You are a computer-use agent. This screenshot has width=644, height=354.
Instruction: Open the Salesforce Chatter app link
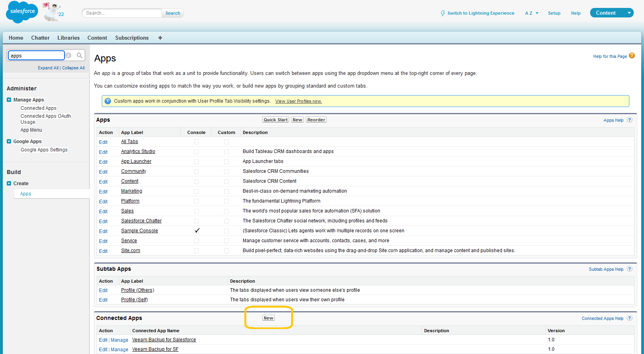coord(141,221)
